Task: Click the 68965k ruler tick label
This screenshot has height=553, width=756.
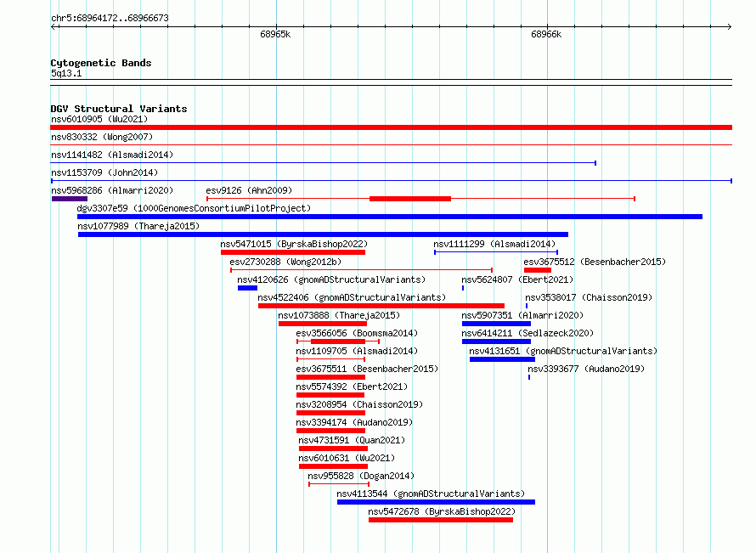Action: pos(275,34)
